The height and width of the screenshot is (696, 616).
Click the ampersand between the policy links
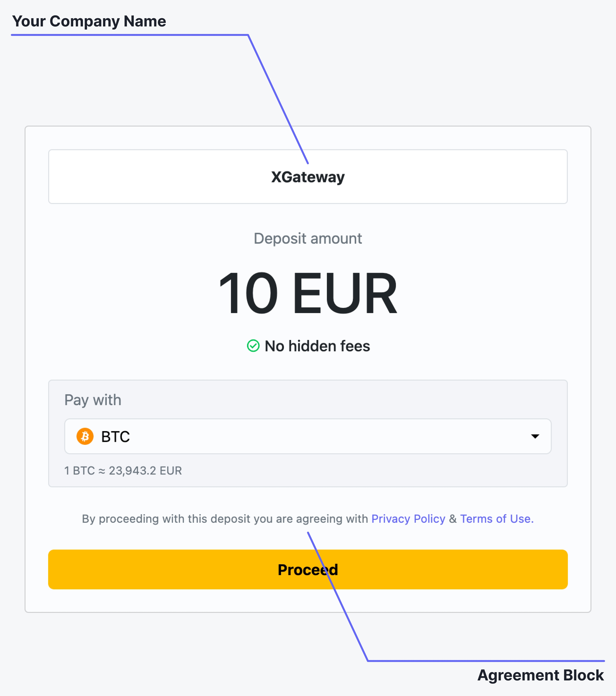point(453,519)
